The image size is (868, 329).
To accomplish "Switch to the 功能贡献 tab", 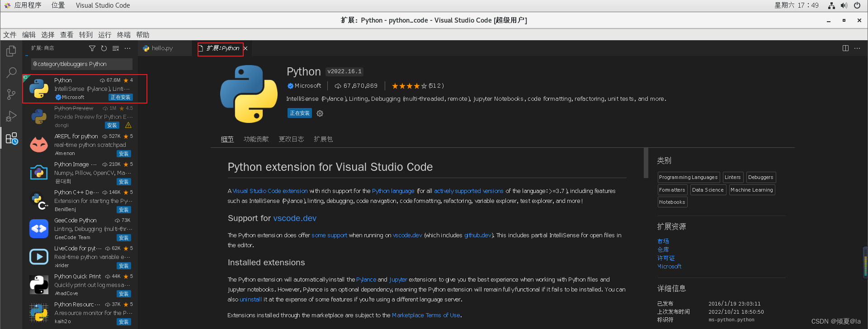I will click(x=256, y=139).
